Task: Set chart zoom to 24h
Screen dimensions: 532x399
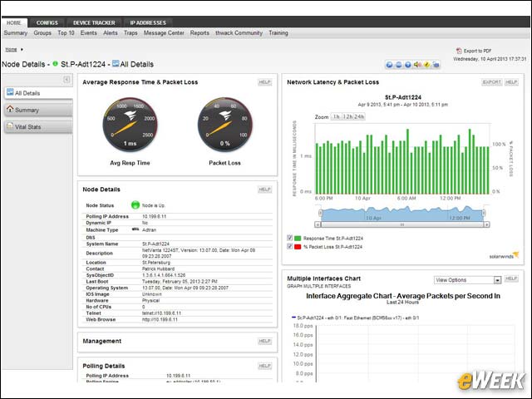Action: coord(359,116)
